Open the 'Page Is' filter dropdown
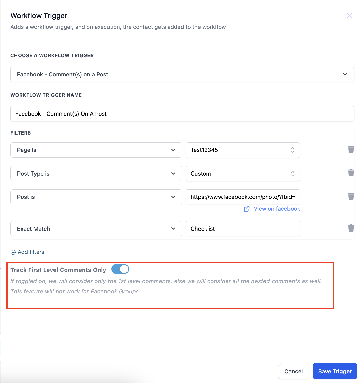This screenshot has height=383, width=363. point(96,150)
